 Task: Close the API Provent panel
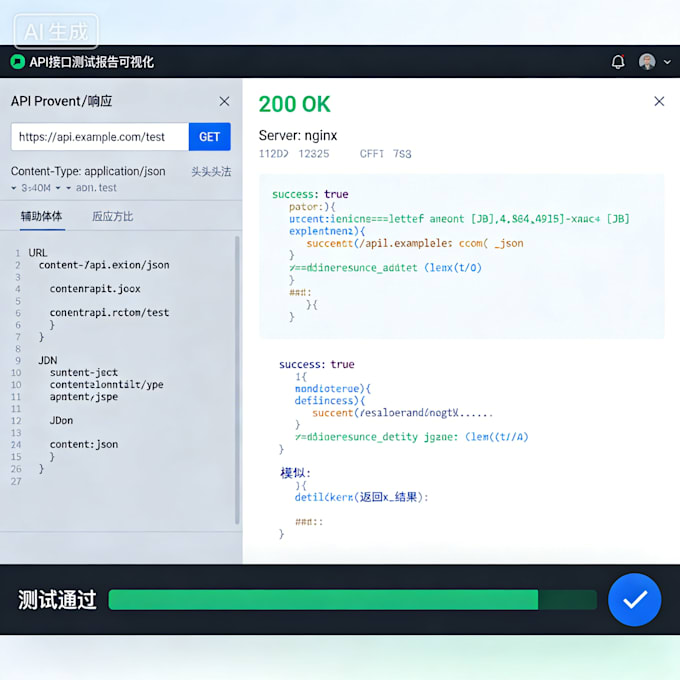[224, 101]
